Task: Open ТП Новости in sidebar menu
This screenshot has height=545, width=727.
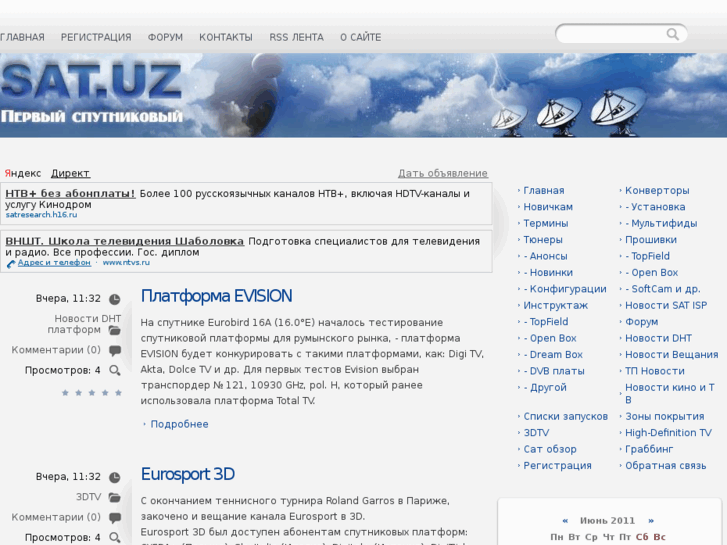Action: click(655, 371)
